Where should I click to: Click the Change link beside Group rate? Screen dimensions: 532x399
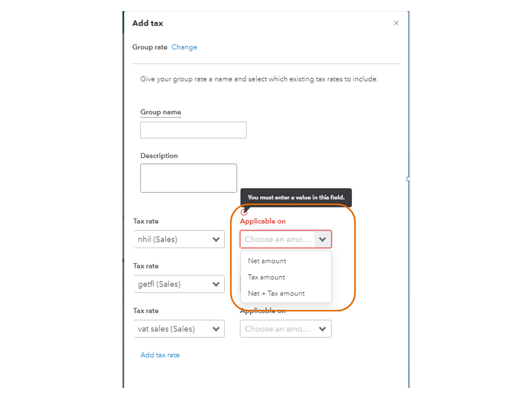(184, 47)
